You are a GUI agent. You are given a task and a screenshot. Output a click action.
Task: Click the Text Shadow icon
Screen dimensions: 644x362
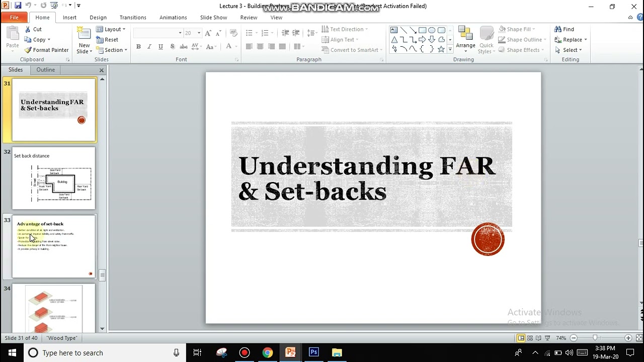point(172,46)
